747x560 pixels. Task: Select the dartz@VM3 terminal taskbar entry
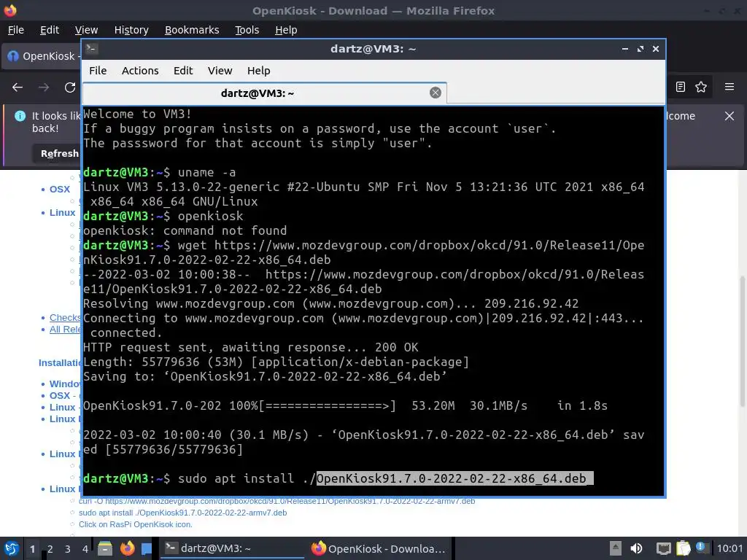231,548
